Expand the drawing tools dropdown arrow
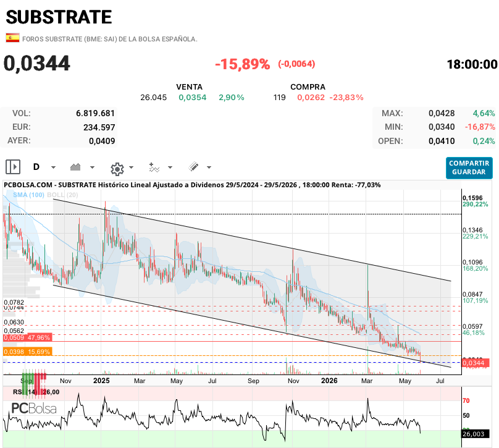Image resolution: width=499 pixels, height=448 pixels. (x=209, y=167)
